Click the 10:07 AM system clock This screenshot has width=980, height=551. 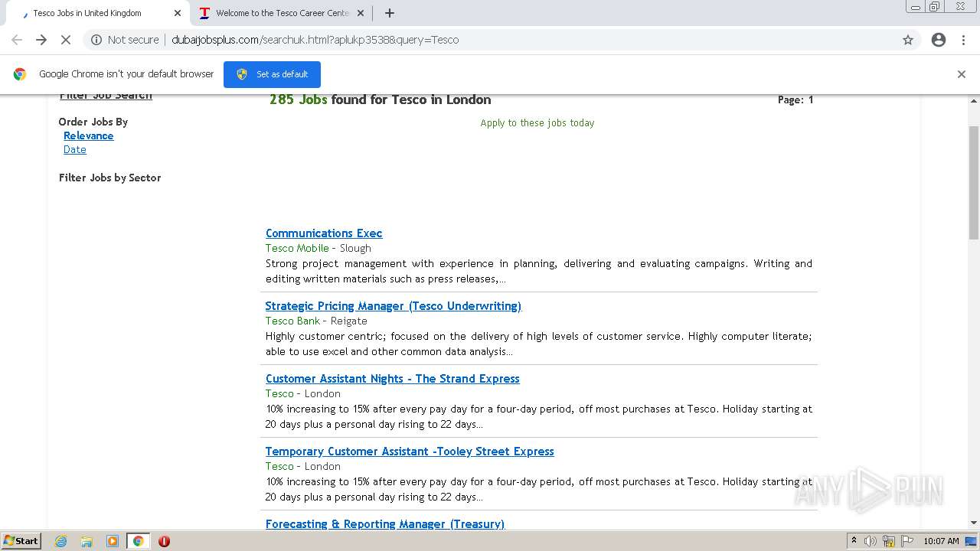click(941, 541)
